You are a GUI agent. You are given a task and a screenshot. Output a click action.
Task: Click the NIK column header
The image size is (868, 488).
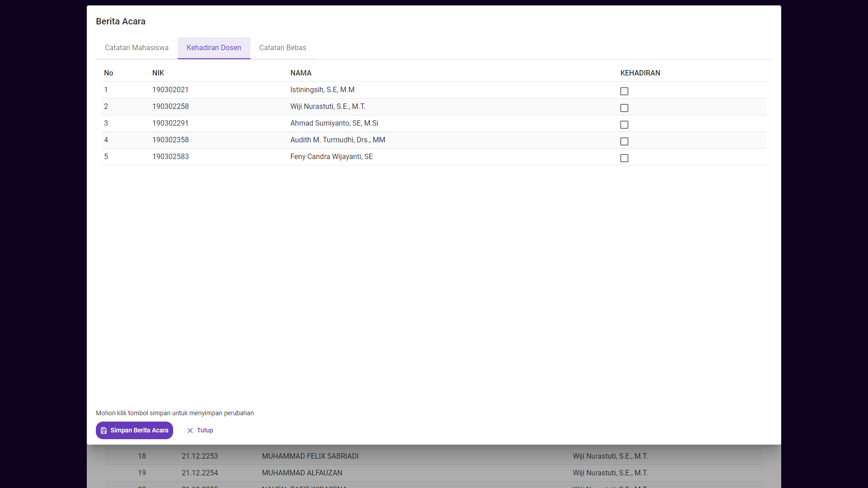[158, 73]
